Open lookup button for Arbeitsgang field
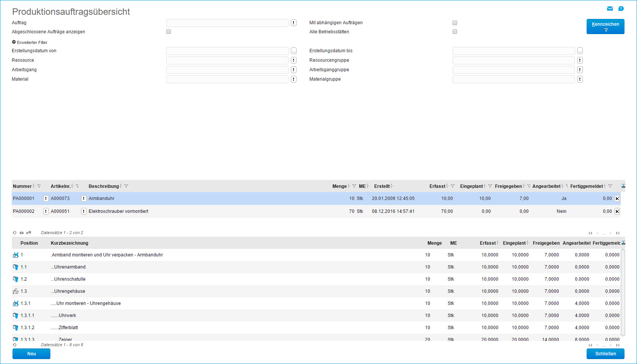637x364 pixels. click(x=294, y=70)
